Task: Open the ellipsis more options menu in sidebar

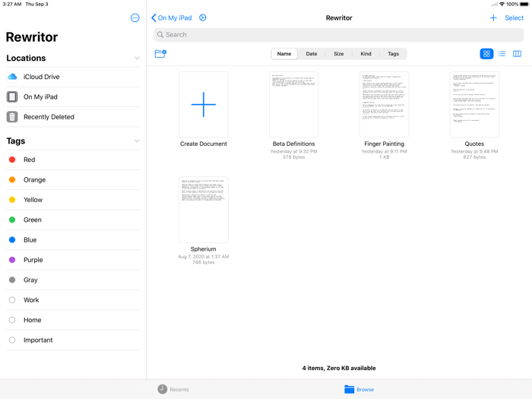Action: point(135,17)
